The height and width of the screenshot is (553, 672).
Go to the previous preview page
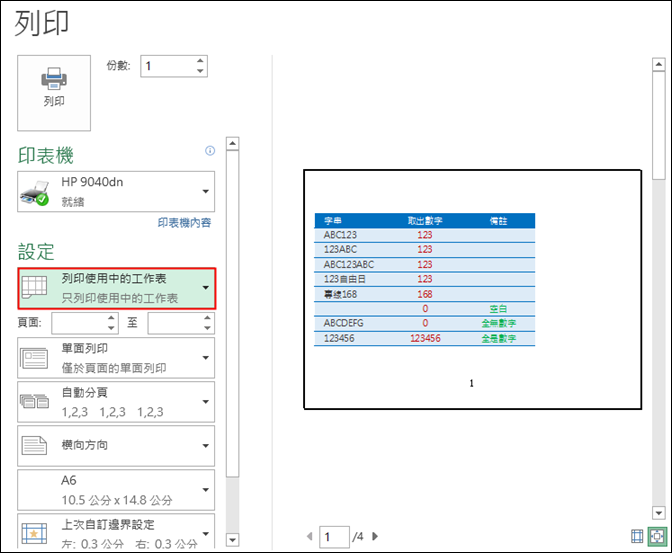(x=310, y=536)
